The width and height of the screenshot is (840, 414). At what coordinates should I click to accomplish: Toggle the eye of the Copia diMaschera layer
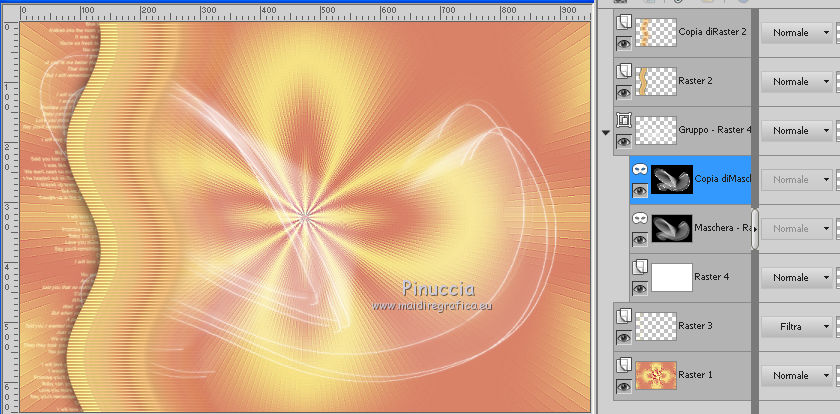click(640, 191)
